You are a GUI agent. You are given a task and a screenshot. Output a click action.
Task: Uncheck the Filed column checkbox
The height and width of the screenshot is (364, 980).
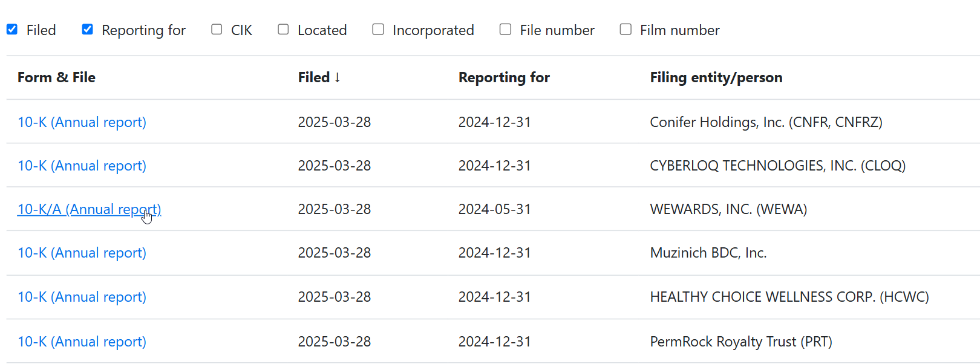[x=12, y=29]
